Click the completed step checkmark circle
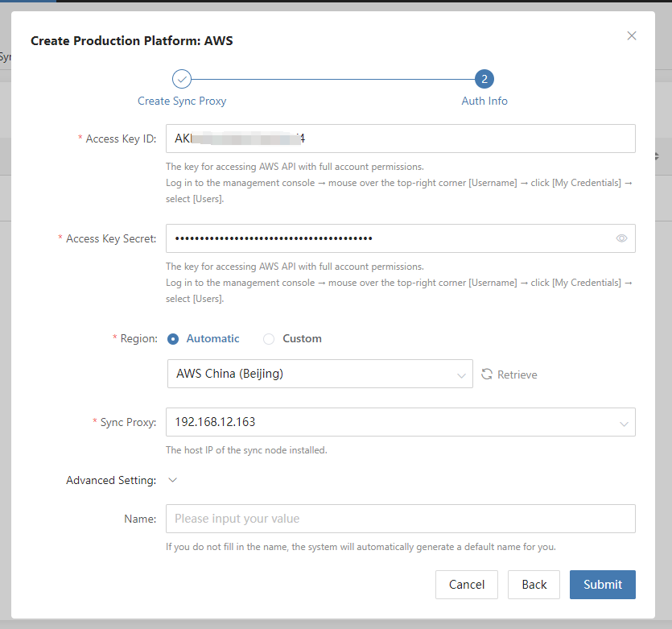672x629 pixels. coord(182,79)
